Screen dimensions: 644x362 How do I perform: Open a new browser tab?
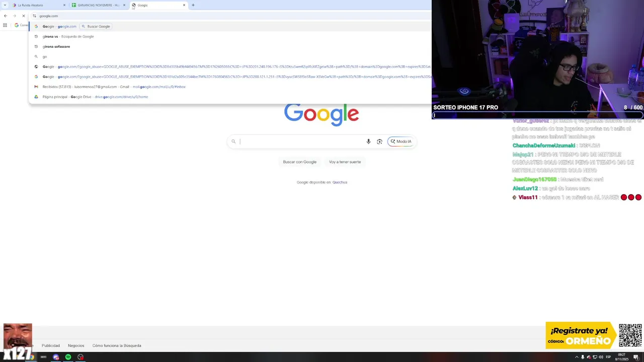pyautogui.click(x=193, y=5)
